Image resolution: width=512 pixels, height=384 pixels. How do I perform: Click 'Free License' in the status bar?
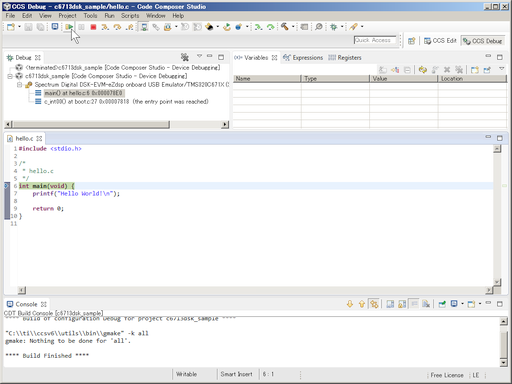tap(447, 375)
